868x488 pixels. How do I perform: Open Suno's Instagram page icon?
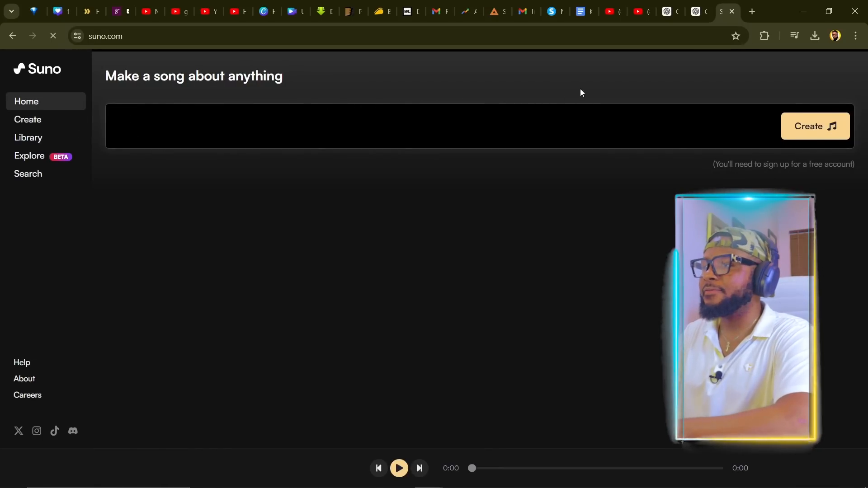(x=37, y=431)
